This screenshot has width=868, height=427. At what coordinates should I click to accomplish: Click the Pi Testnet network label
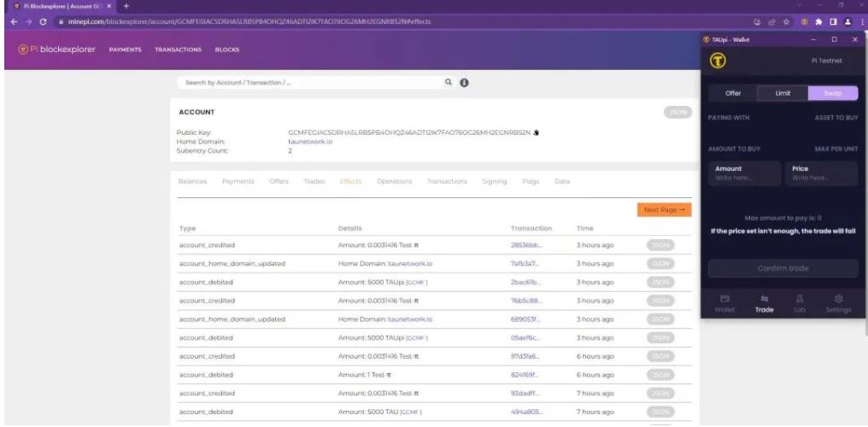826,61
